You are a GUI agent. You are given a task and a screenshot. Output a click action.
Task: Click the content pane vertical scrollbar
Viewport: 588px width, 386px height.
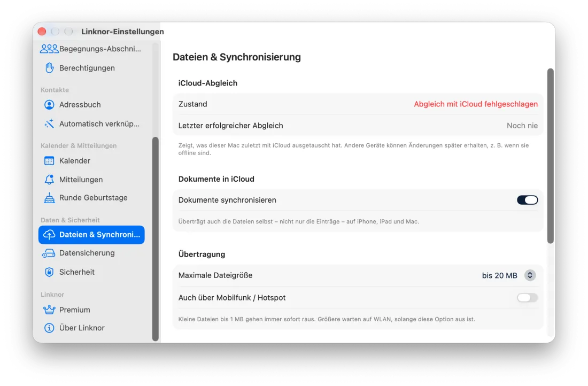(550, 156)
